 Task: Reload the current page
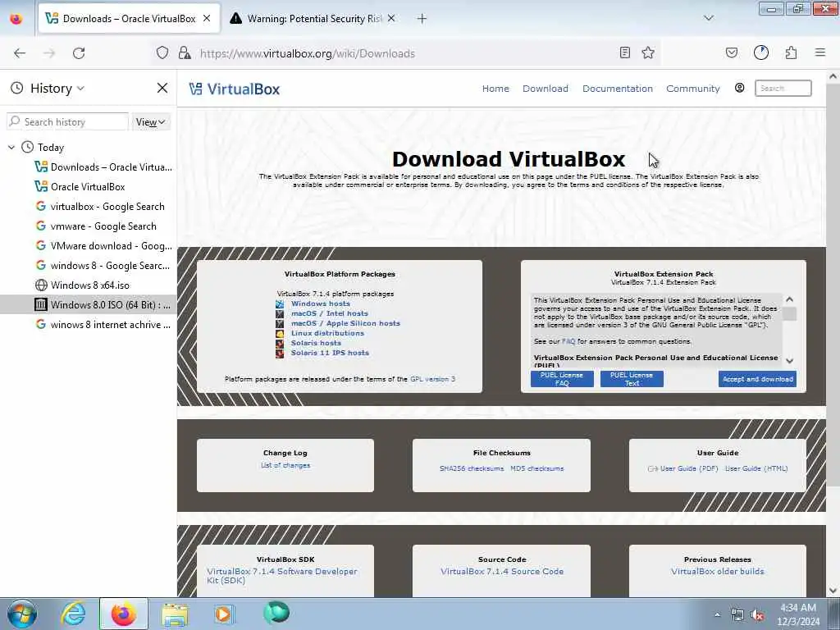point(79,53)
